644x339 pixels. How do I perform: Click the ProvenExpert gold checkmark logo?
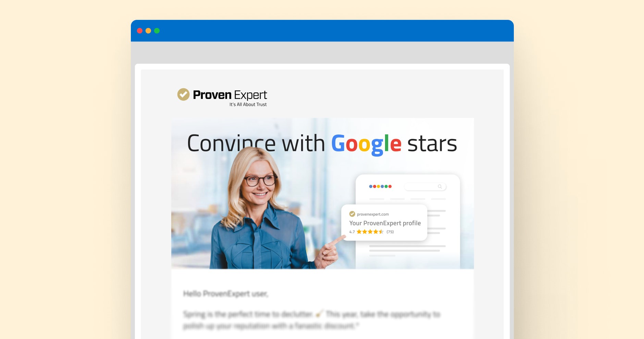[183, 95]
